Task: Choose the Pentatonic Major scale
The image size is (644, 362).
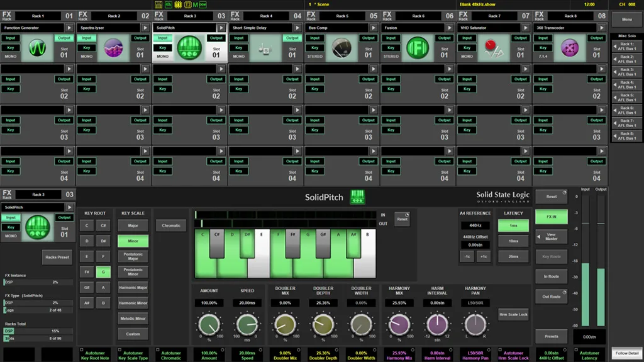Action: [133, 257]
